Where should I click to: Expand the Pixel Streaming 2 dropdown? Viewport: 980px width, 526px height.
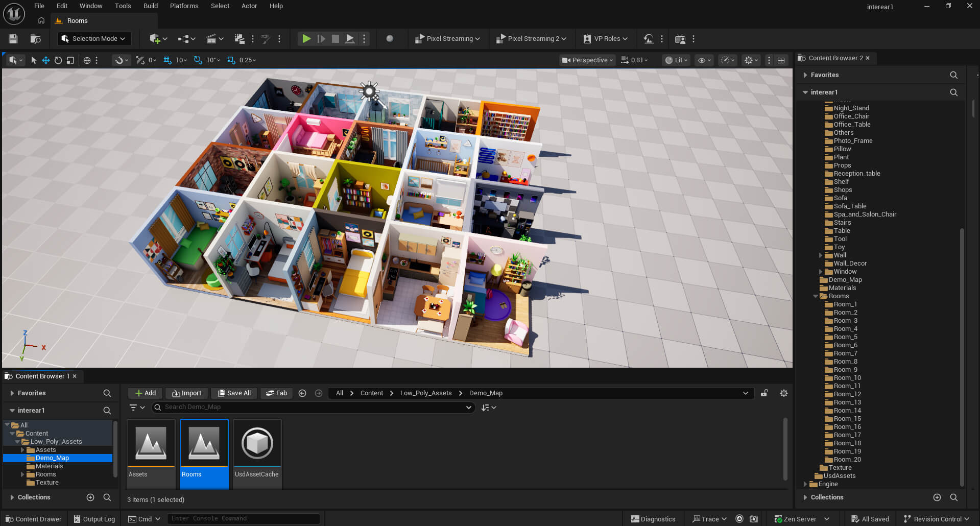tap(531, 39)
